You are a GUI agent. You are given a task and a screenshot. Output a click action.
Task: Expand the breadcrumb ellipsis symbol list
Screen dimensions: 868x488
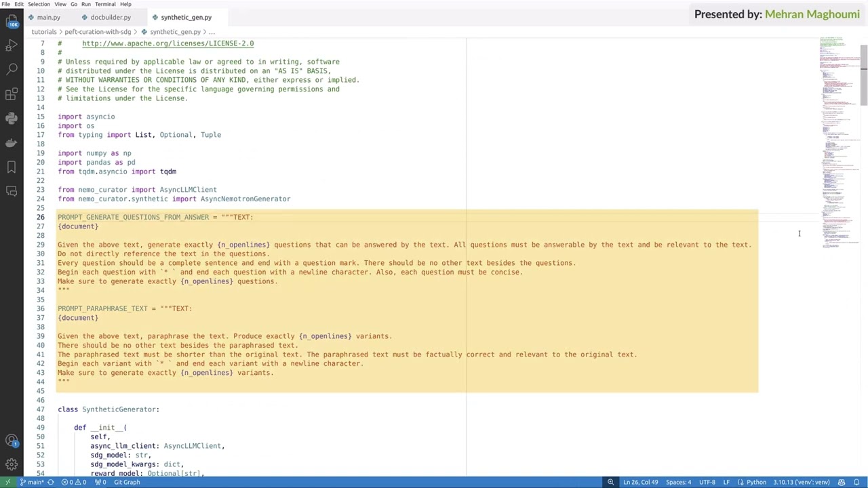[212, 32]
